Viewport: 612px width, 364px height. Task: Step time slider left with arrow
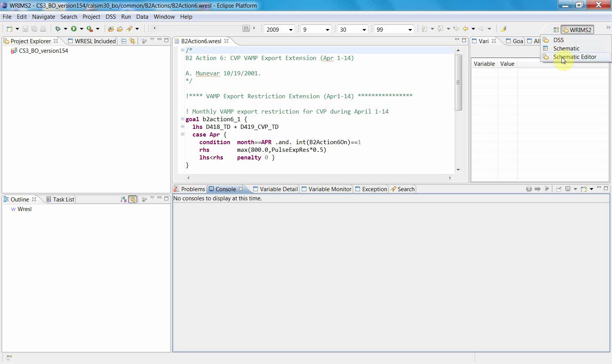click(155, 28)
